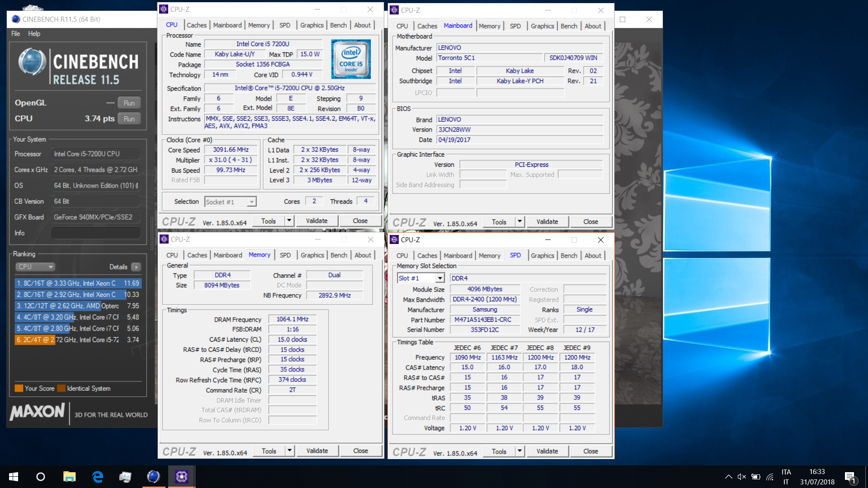Click Close in the Mainboard window
This screenshot has height=488, width=868.
pyautogui.click(x=590, y=222)
